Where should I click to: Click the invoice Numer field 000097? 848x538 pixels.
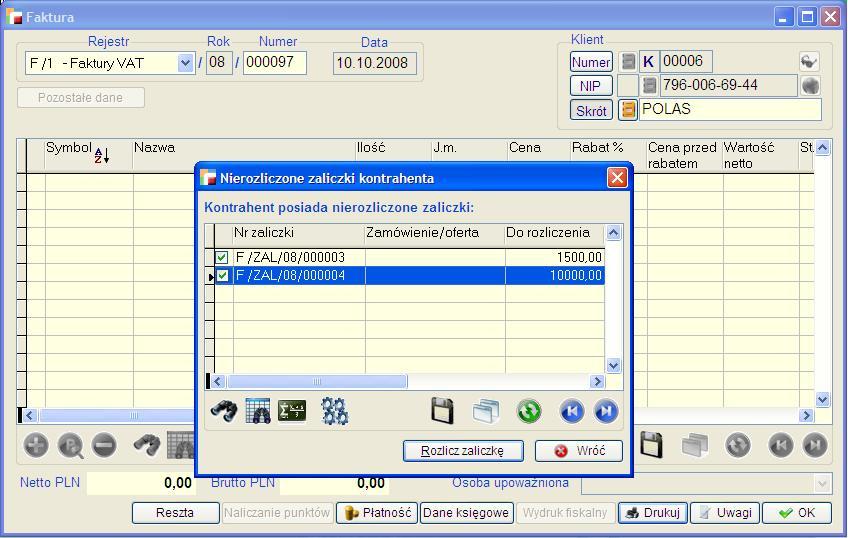(275, 63)
